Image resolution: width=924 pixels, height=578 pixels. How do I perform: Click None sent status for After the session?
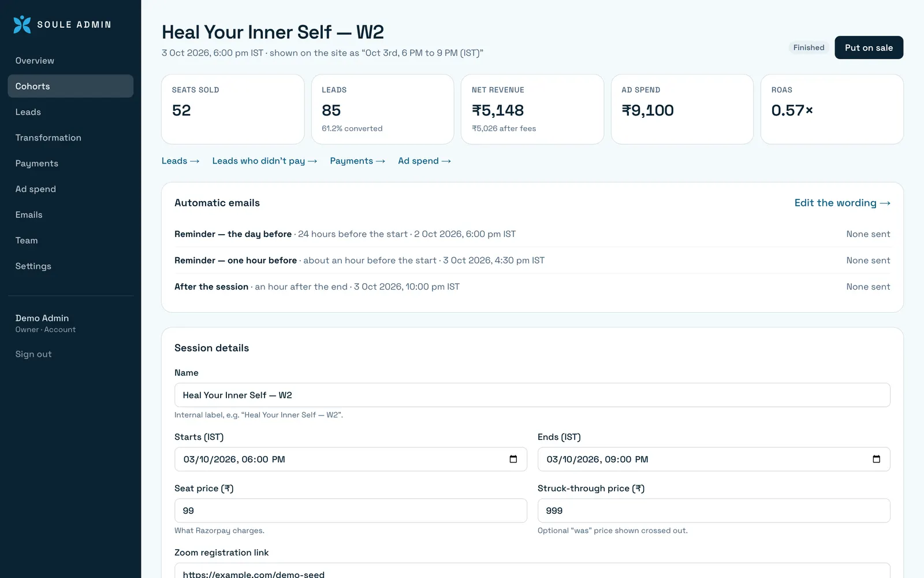(868, 287)
